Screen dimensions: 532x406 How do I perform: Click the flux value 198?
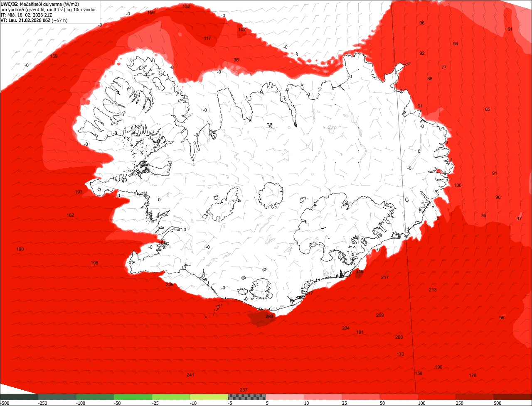point(94,263)
